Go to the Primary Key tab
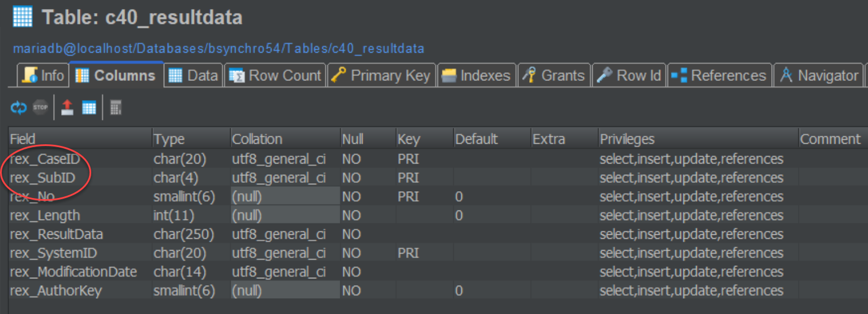The image size is (868, 314). (381, 75)
